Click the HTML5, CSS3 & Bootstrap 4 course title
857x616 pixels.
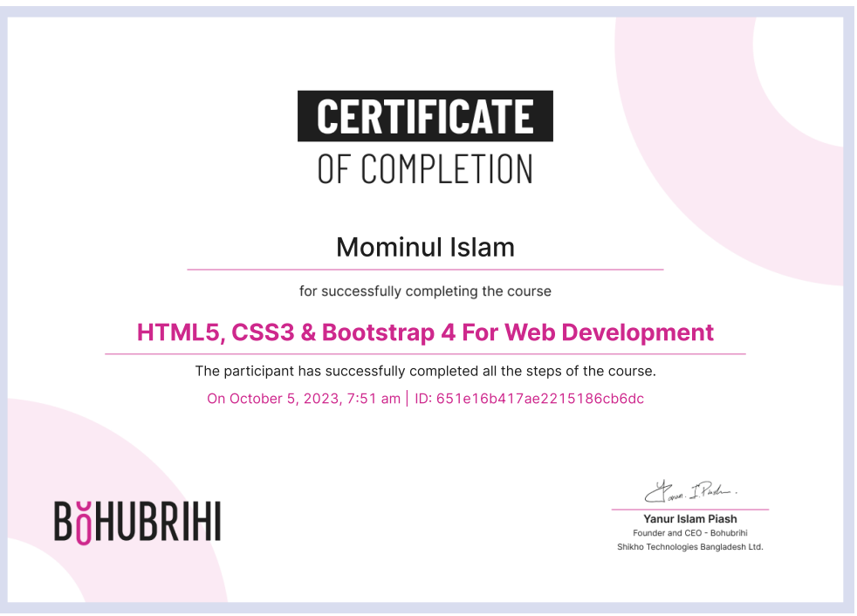(425, 332)
